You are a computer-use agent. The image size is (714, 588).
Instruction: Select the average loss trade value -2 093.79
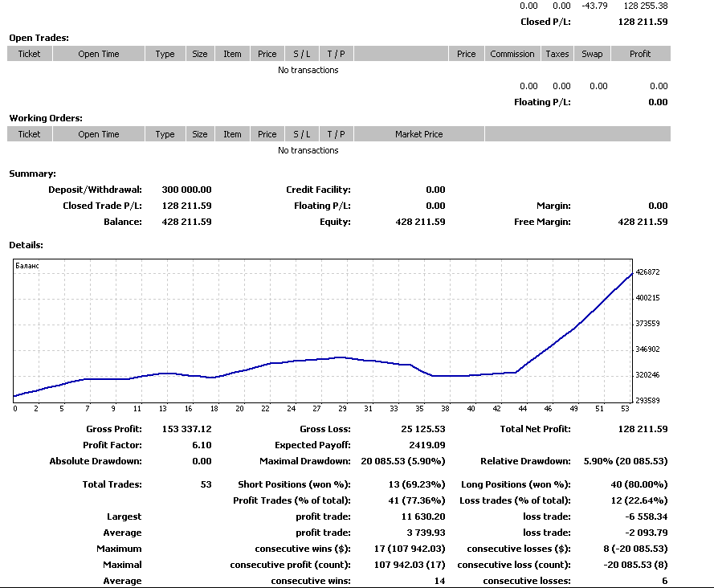point(647,533)
